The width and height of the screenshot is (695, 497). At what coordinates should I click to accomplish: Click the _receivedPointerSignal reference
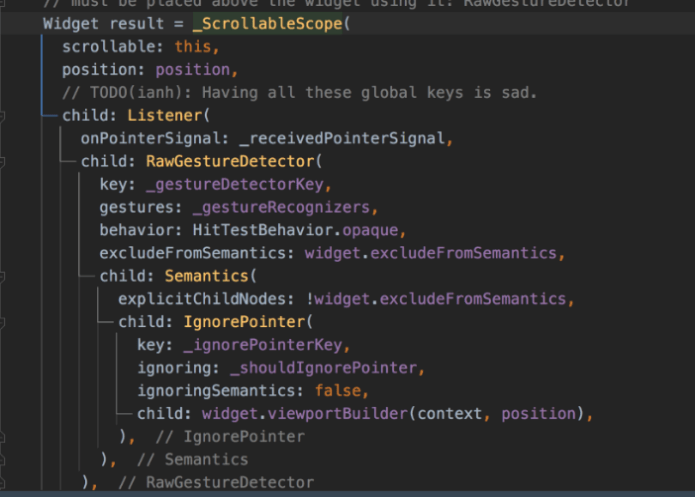tap(342, 138)
